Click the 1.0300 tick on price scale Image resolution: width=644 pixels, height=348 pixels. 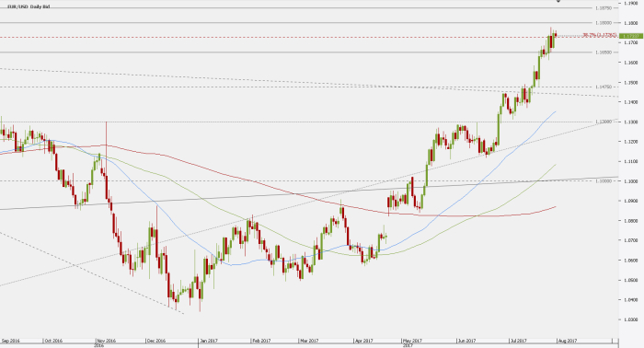pyautogui.click(x=630, y=319)
